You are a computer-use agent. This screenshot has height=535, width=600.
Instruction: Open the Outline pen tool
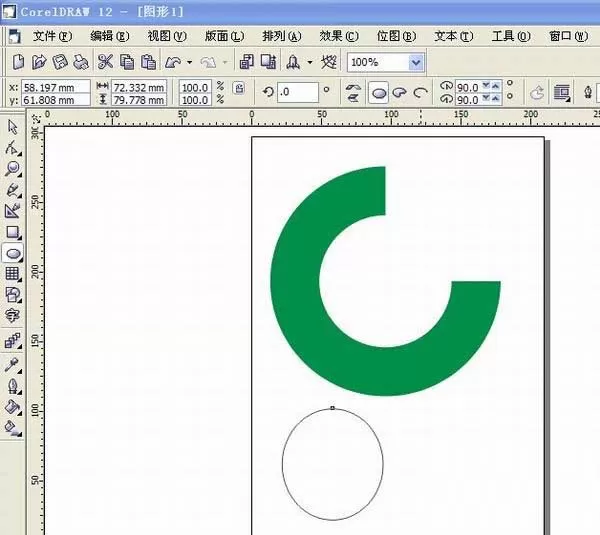click(13, 387)
